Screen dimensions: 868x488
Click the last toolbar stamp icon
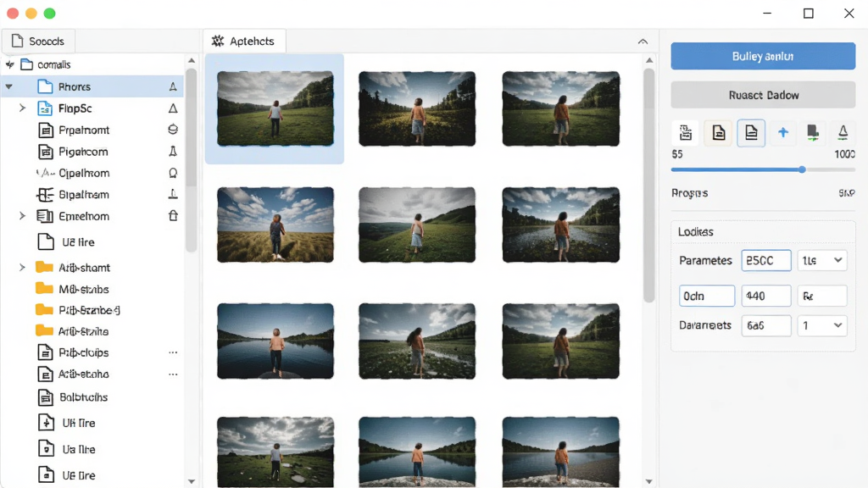tap(843, 132)
